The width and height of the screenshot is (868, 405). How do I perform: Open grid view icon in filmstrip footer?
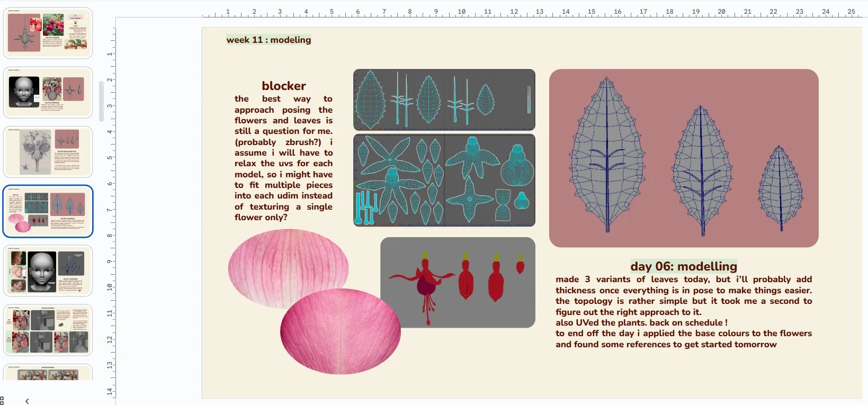click(2, 401)
